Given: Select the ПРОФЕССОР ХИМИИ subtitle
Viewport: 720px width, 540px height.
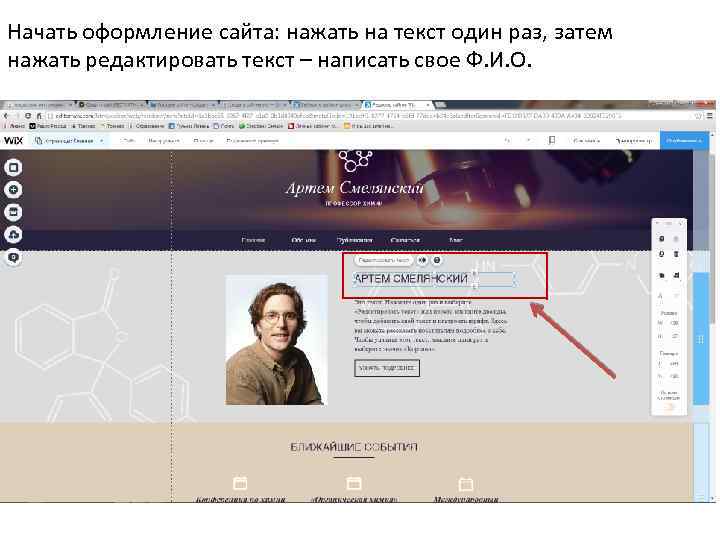Looking at the screenshot, I should pyautogui.click(x=354, y=203).
